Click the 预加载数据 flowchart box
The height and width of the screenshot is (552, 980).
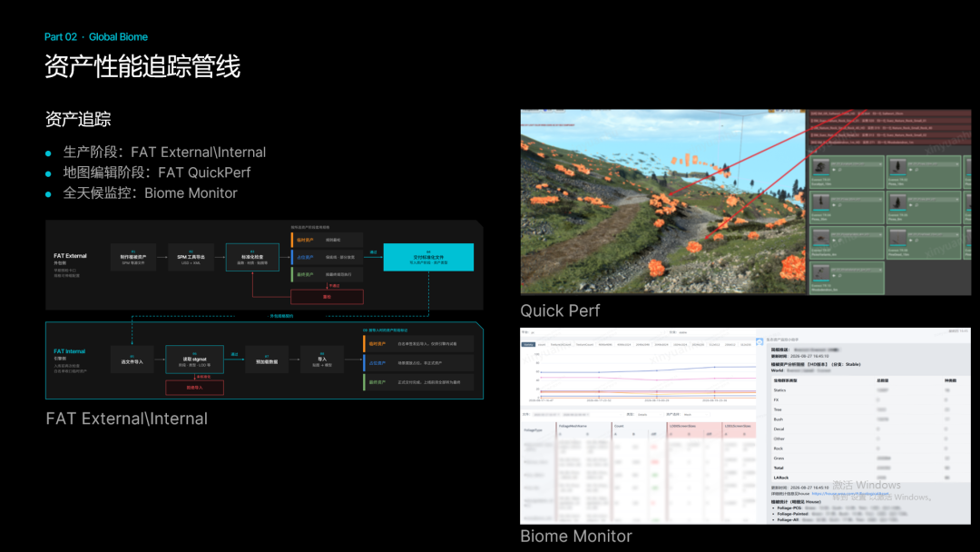tap(267, 360)
